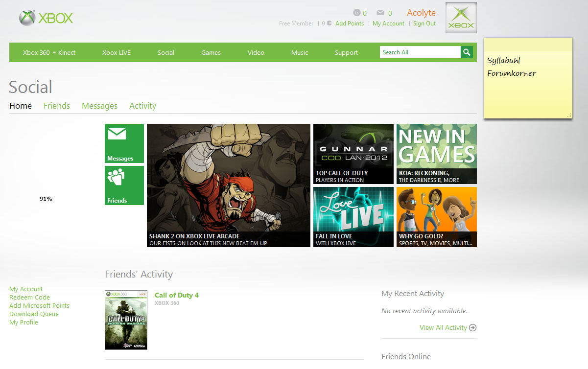Click the Xbox logo in the header
Viewport: 588px width, 369px height.
coord(46,19)
